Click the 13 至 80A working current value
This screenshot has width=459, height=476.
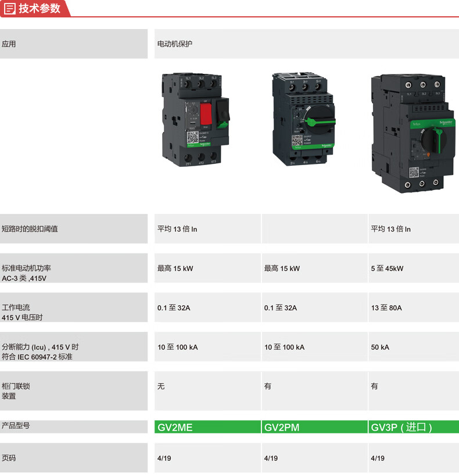point(386,307)
